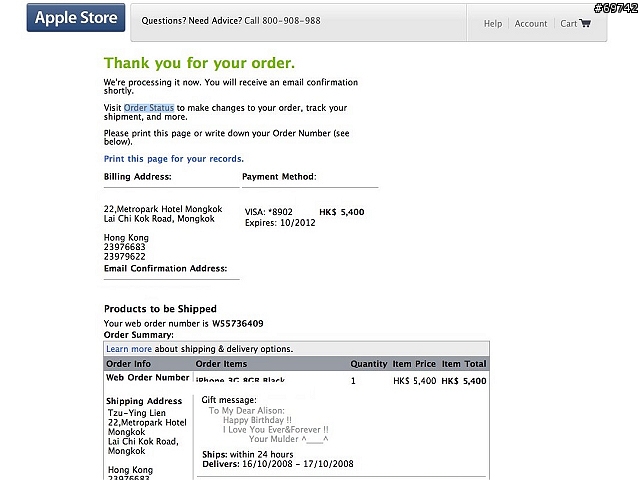Select the Order Info column header
640x480 pixels.
click(x=128, y=364)
